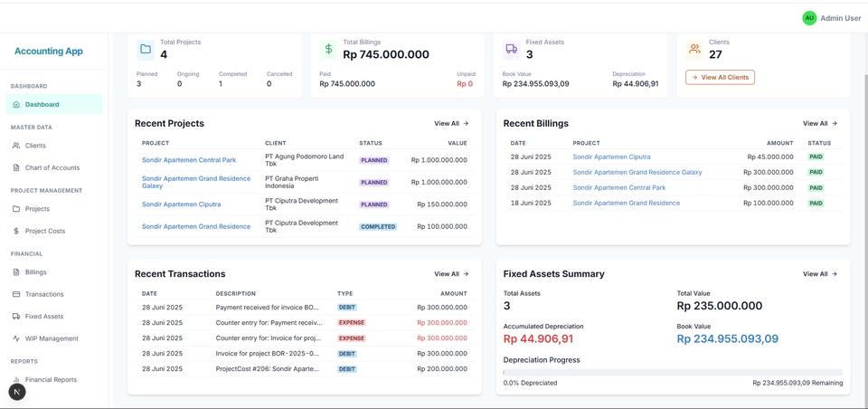
Task: Open Sondir Apartemen Ciputra in Recent Projects
Action: (181, 204)
